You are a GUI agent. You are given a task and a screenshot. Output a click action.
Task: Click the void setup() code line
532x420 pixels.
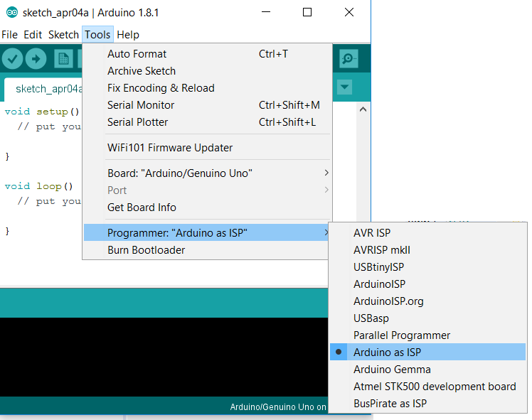42,112
